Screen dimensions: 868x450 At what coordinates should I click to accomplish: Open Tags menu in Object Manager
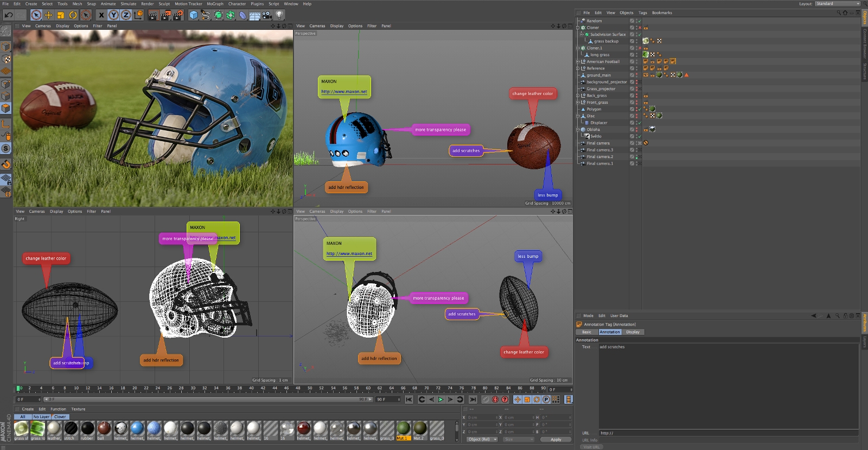[x=643, y=12]
